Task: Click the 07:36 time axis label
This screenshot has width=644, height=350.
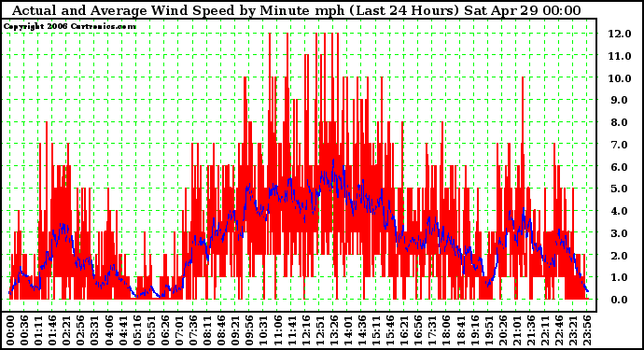Action: click(192, 330)
